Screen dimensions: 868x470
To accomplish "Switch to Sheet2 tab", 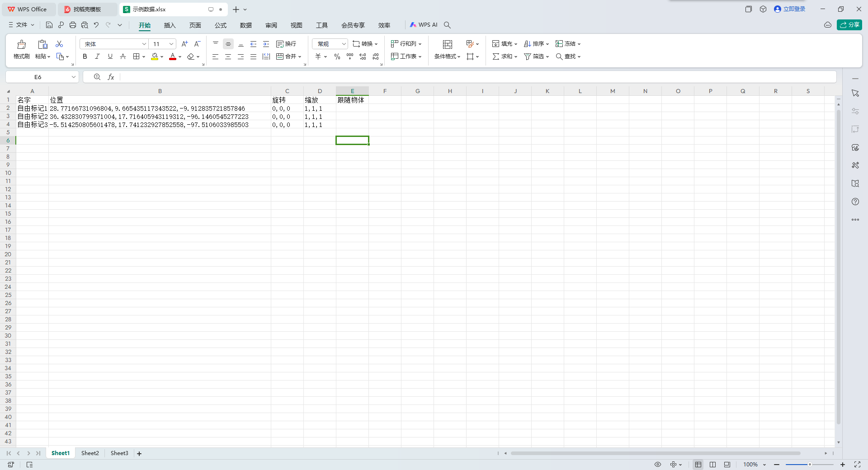I will tap(90, 453).
